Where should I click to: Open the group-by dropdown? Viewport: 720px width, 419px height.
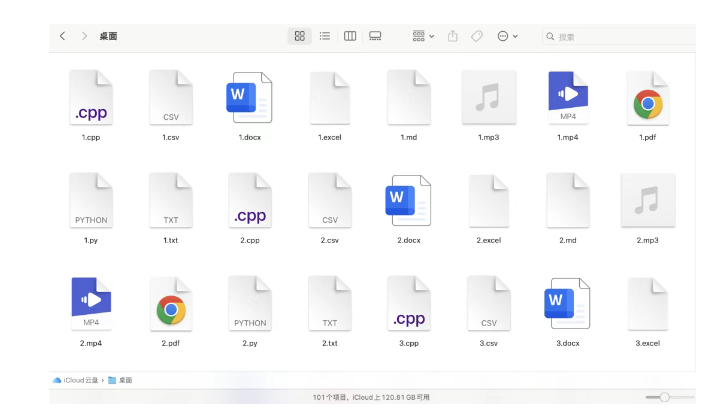(423, 36)
